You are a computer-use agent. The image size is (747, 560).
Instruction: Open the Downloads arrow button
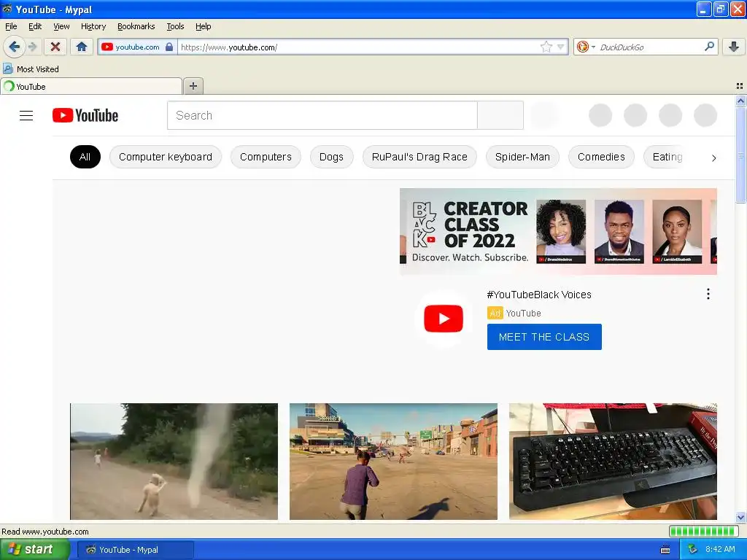point(734,47)
